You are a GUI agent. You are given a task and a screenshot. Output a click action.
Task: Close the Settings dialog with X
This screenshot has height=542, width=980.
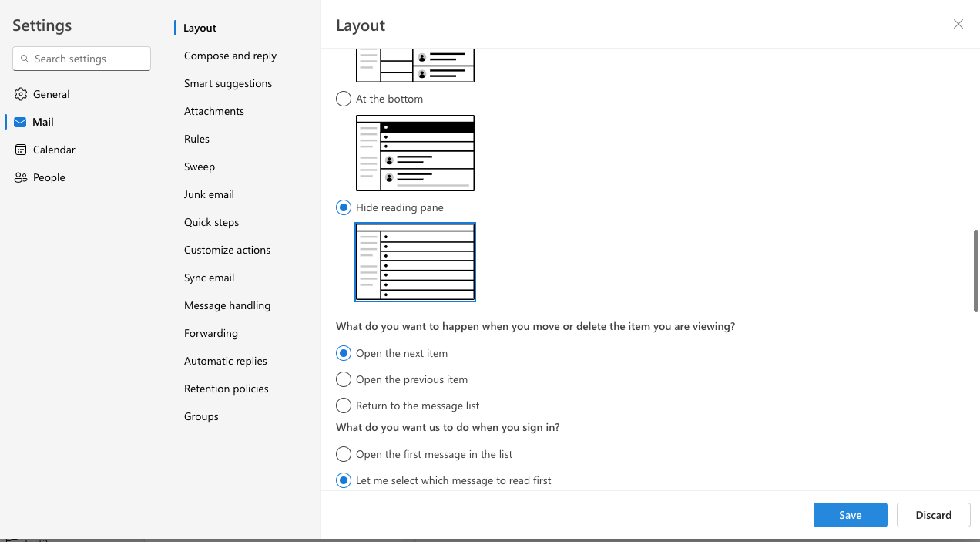click(958, 24)
